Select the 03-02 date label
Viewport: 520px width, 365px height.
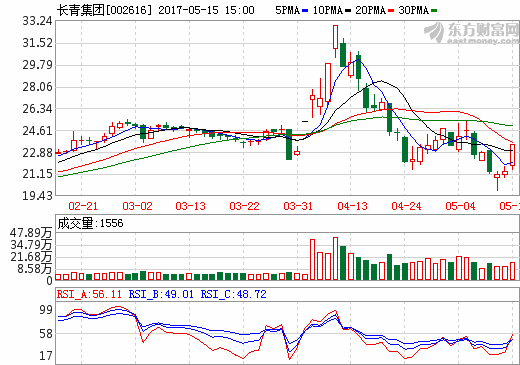pos(137,206)
